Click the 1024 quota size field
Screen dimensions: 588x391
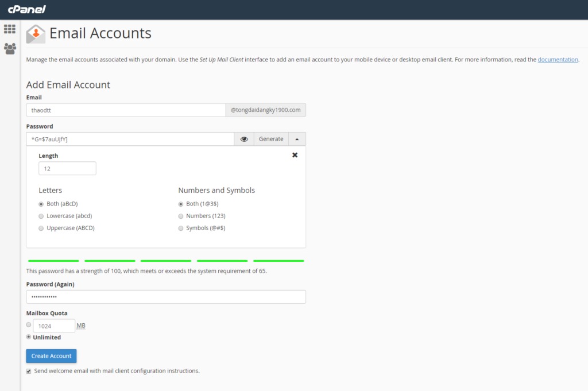54,326
